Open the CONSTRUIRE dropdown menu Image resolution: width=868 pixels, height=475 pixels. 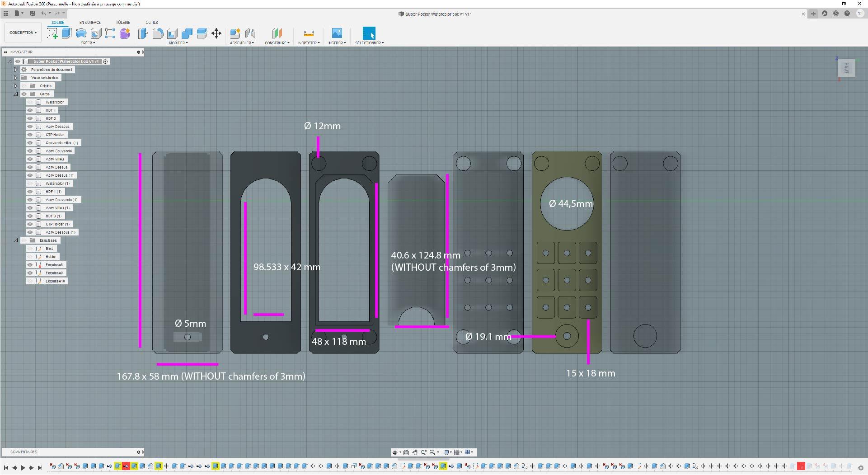pyautogui.click(x=277, y=43)
